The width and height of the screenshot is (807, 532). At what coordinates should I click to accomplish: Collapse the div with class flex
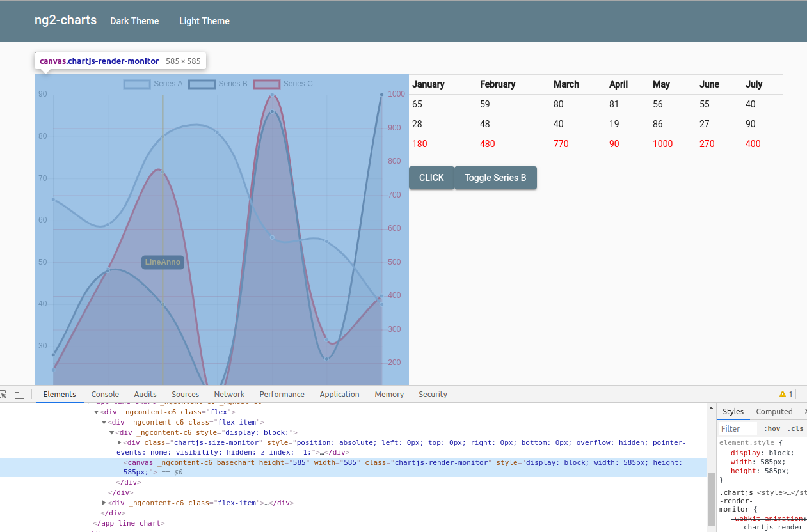click(x=97, y=412)
